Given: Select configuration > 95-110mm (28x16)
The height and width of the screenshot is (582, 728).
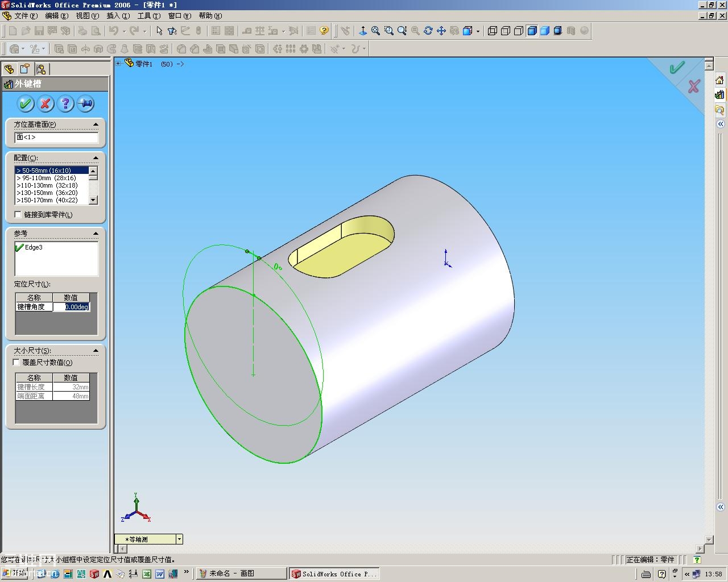Looking at the screenshot, I should [x=52, y=178].
